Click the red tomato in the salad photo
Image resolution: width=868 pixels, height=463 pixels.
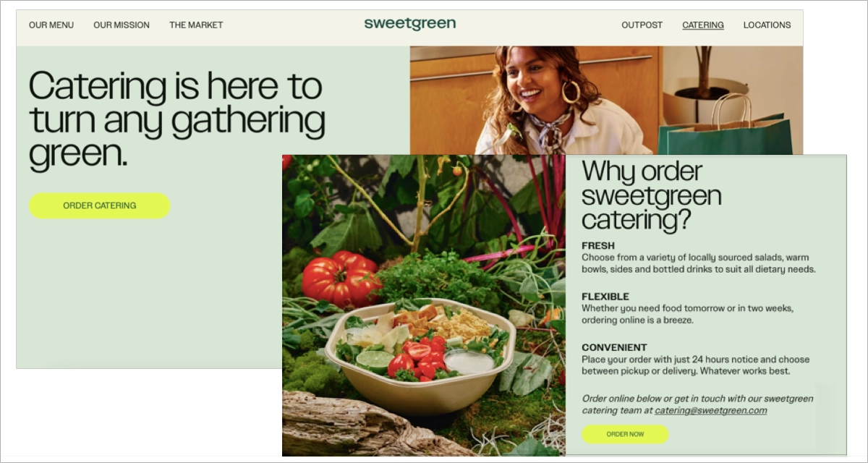point(341,279)
